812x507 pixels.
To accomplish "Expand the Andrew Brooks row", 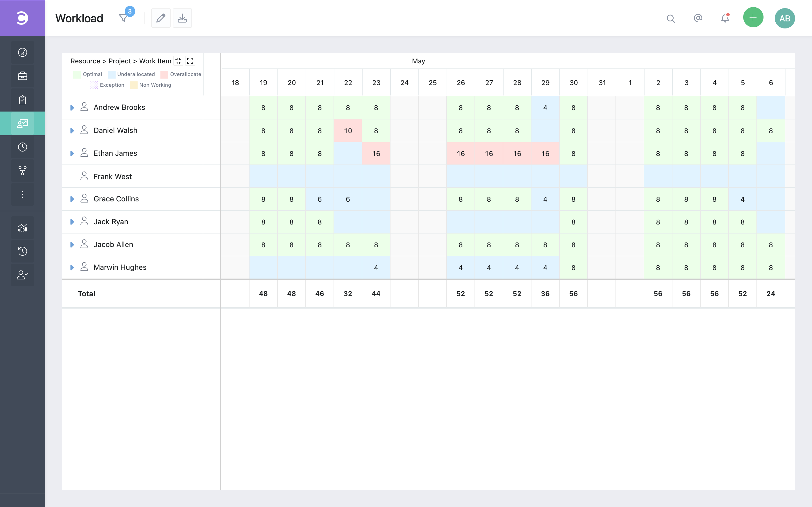I will pos(72,108).
